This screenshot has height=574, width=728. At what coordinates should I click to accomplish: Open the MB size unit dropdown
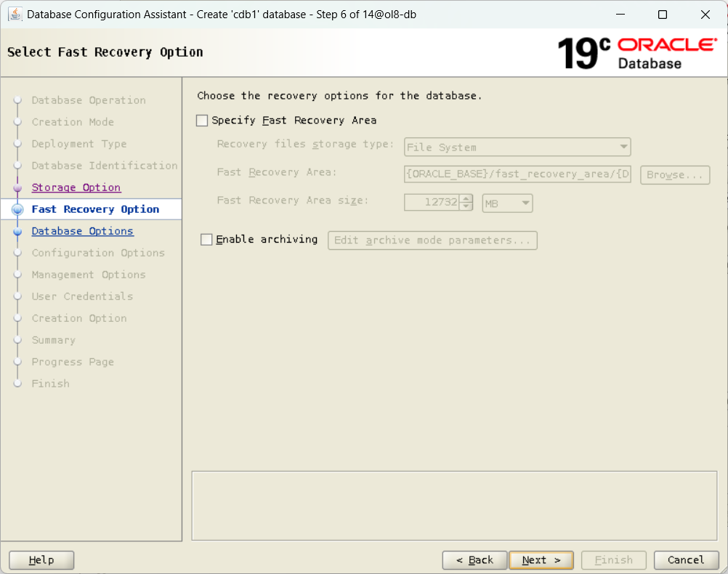coord(507,203)
